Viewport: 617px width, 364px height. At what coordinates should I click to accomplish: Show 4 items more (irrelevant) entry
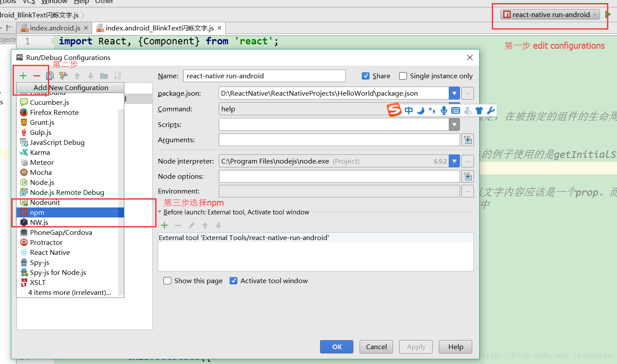[70, 292]
